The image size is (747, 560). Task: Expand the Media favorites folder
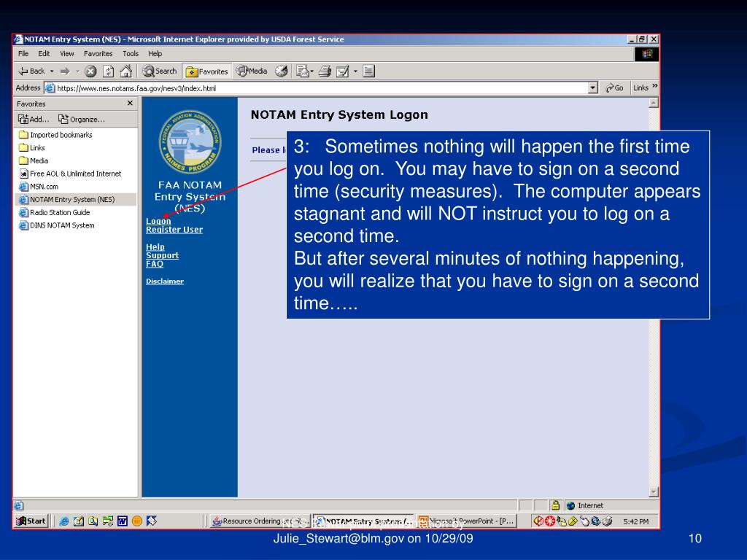pyautogui.click(x=34, y=160)
